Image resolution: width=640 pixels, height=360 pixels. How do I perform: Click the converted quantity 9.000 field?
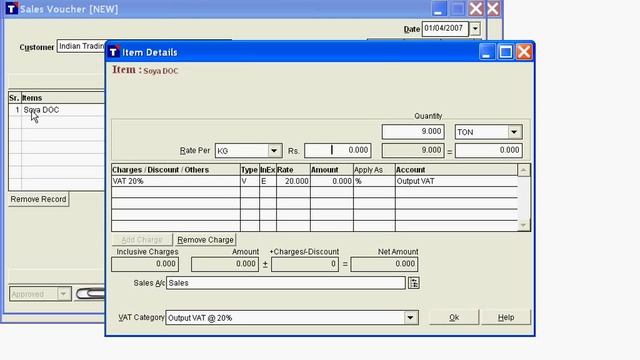[413, 150]
